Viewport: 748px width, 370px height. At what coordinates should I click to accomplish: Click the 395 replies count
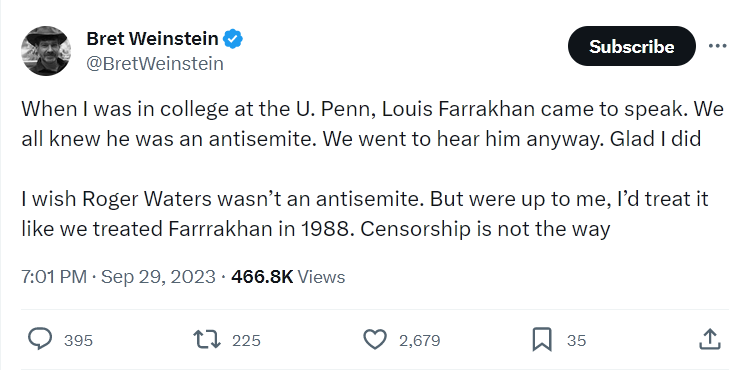pos(78,340)
